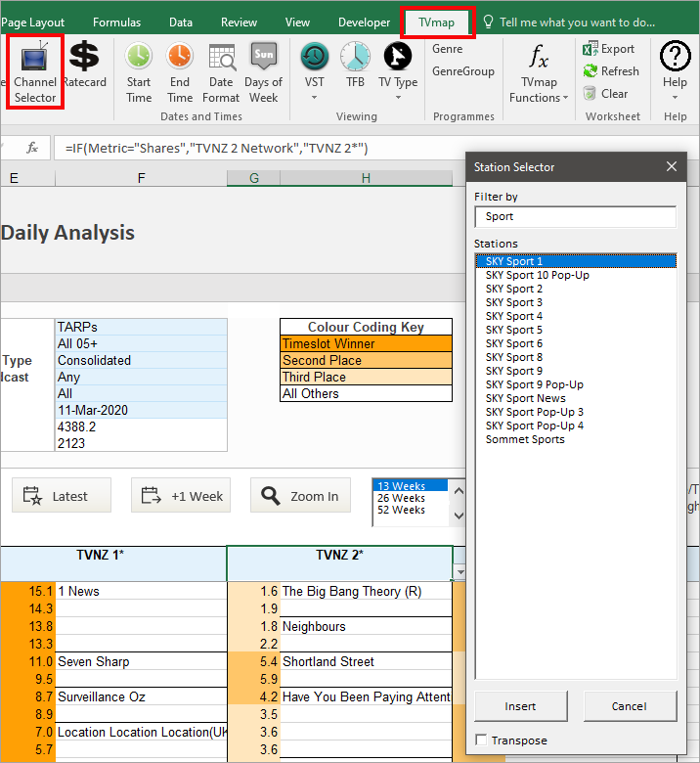Click the Timeslot Winner colour key
The height and width of the screenshot is (763, 700).
[366, 343]
